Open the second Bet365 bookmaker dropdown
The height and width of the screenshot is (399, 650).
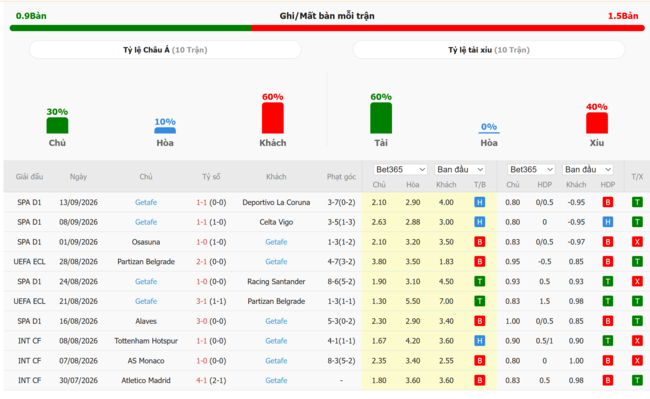coord(531,169)
